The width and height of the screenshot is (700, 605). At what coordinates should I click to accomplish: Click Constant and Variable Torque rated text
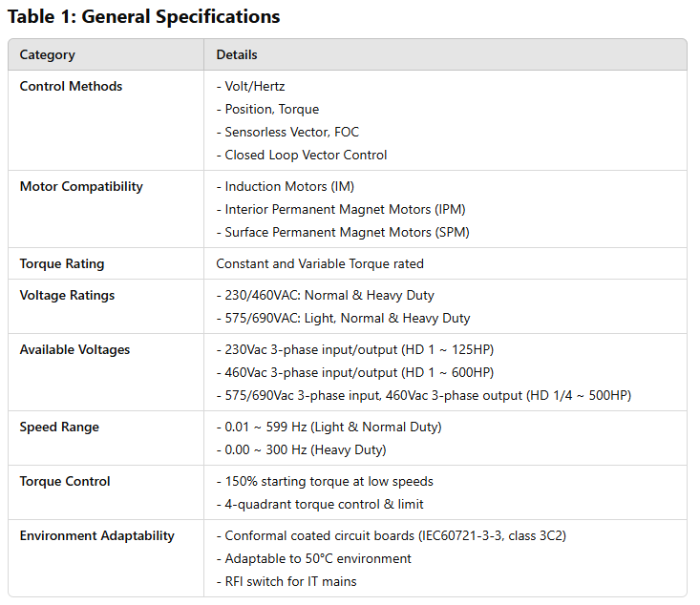pyautogui.click(x=320, y=263)
